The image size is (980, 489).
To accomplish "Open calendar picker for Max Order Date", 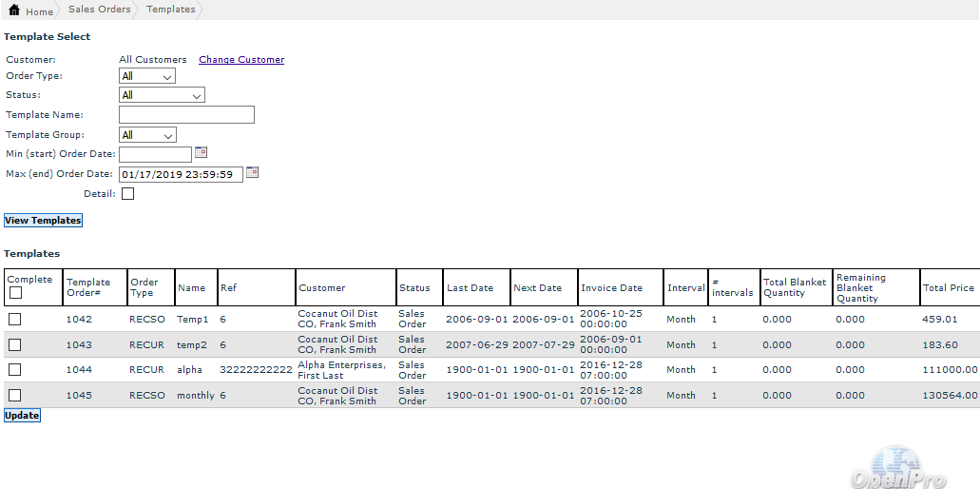I will click(x=252, y=172).
